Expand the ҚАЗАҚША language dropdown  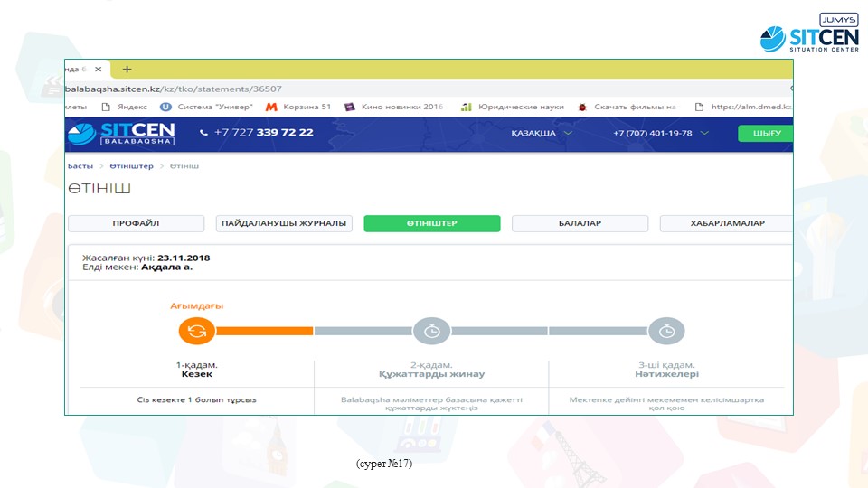542,133
